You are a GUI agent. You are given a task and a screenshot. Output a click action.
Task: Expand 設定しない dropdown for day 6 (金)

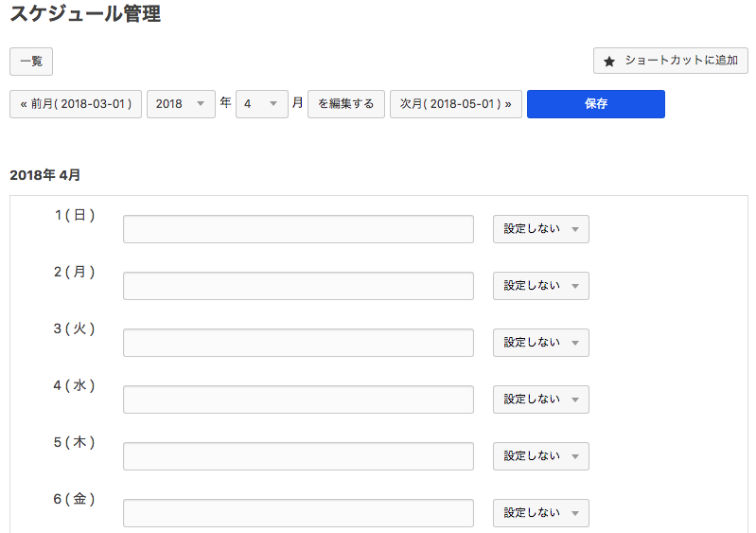(x=540, y=513)
